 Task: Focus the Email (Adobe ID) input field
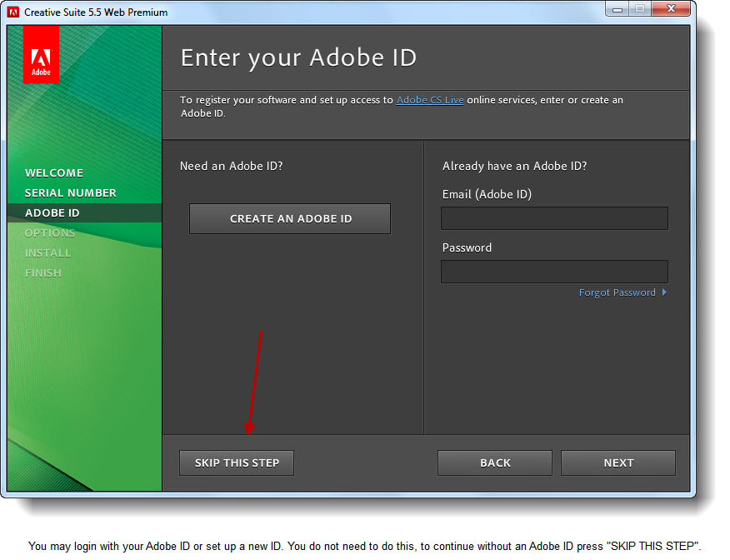(554, 218)
